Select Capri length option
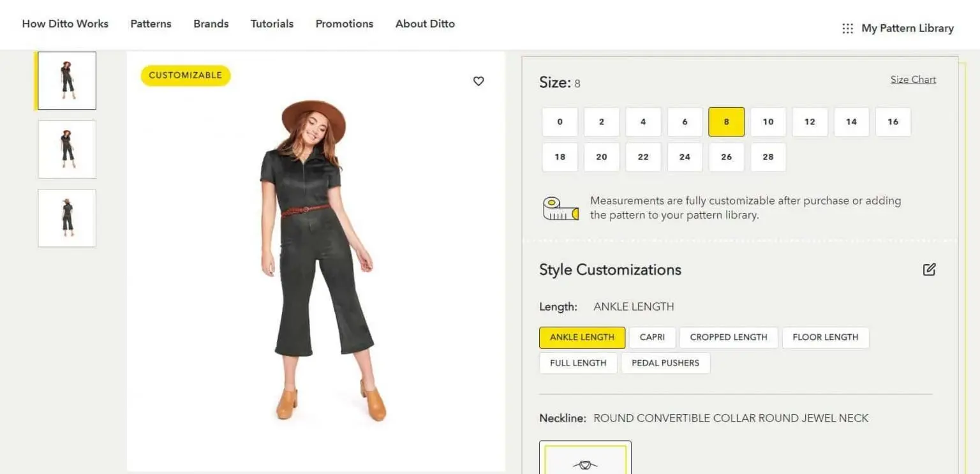980x474 pixels. click(652, 337)
